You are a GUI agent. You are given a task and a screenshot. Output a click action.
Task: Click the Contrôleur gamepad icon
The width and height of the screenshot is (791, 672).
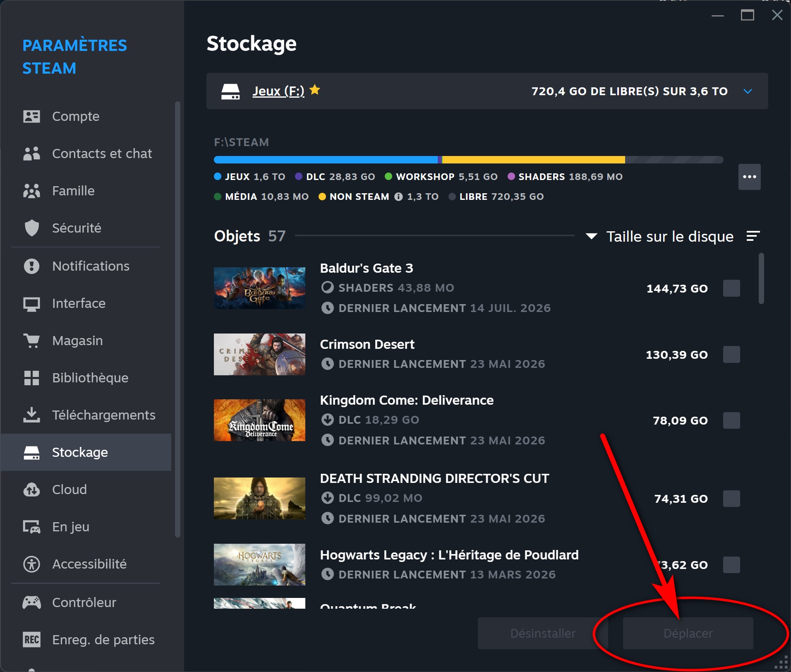[32, 602]
